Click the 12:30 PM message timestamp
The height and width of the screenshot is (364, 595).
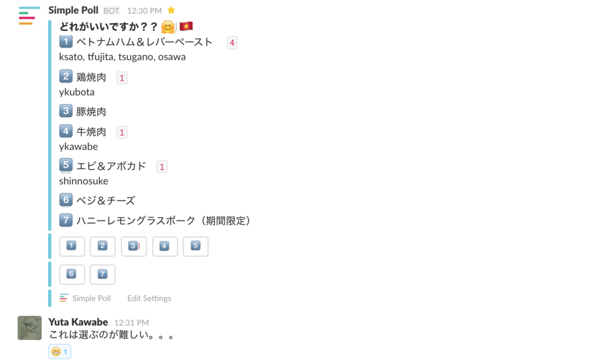pos(144,11)
